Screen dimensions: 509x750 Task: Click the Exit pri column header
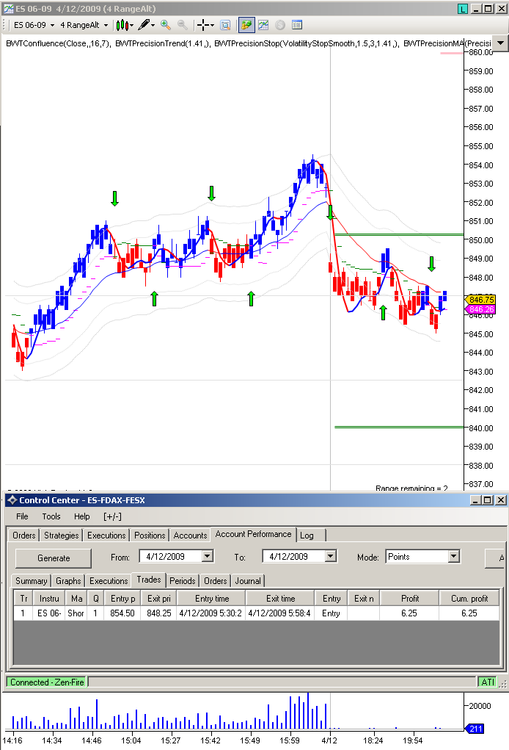[x=159, y=598]
